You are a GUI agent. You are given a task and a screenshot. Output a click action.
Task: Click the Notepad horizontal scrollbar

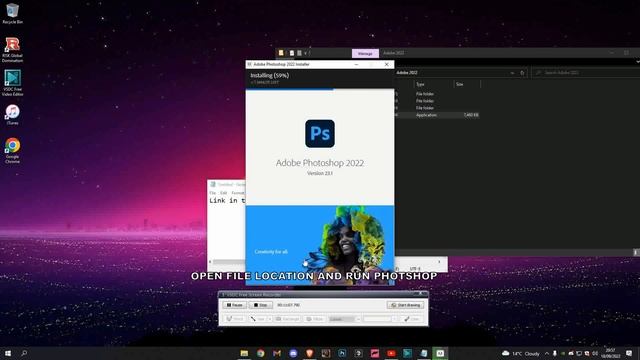[x=228, y=262]
